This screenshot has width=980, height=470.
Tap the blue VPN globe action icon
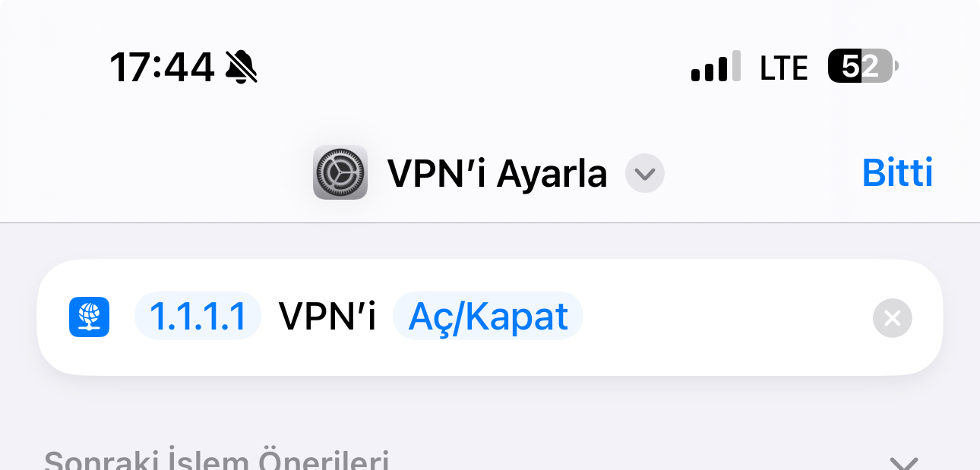[x=90, y=317]
